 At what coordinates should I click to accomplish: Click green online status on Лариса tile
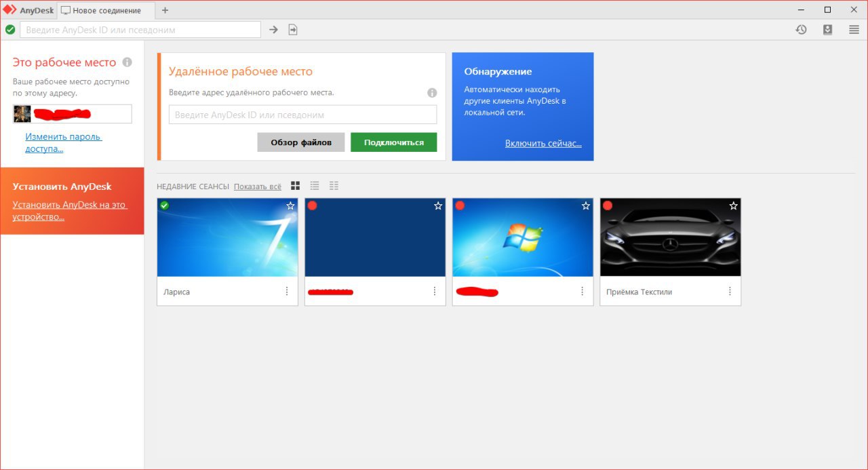(x=164, y=205)
